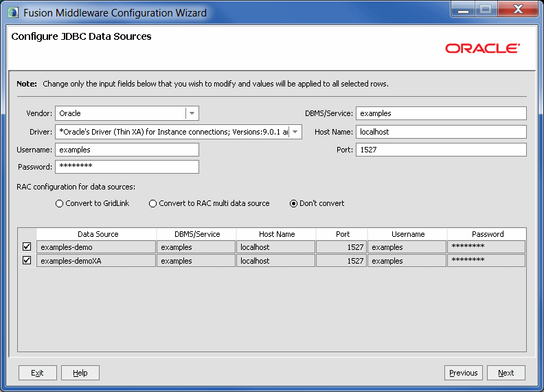Click localhost cell in examples-demoXA row
Image resolution: width=544 pixels, height=392 pixels.
pyautogui.click(x=276, y=261)
